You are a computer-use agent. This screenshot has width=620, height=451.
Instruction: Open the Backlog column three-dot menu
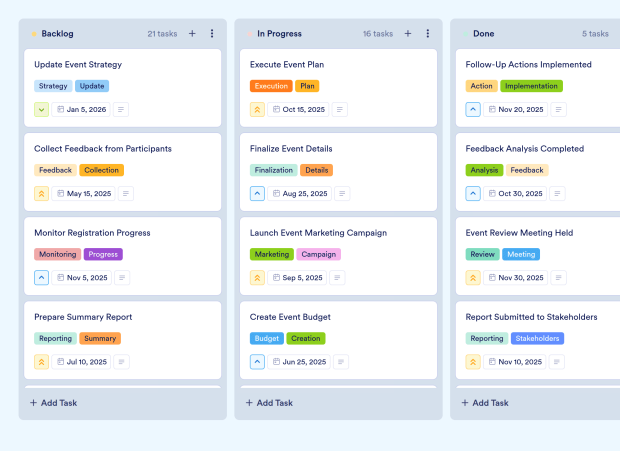coord(212,34)
